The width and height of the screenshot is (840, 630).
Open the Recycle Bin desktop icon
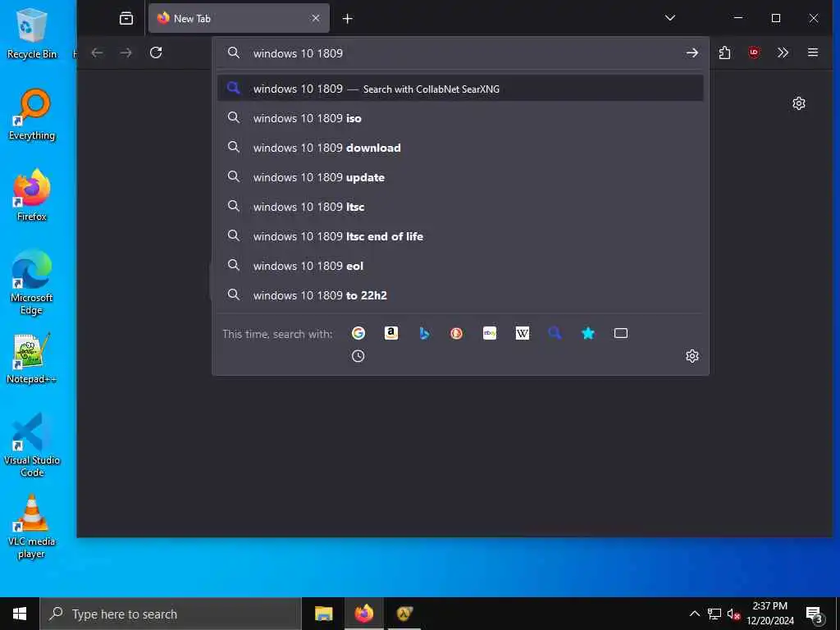point(32,33)
